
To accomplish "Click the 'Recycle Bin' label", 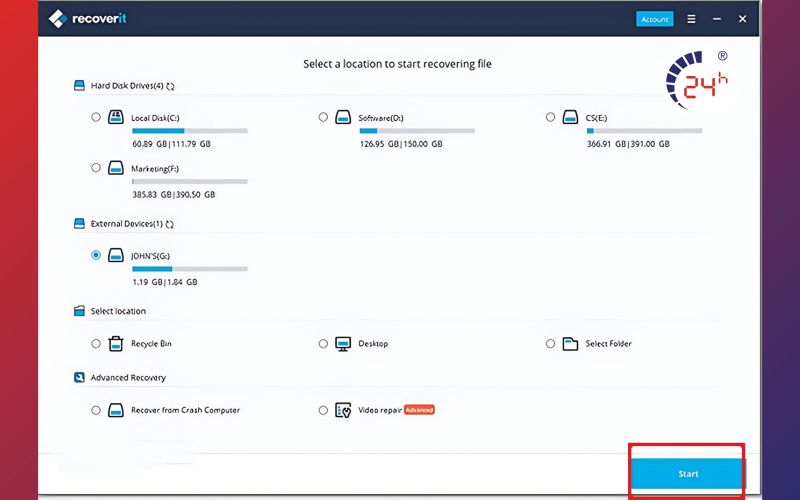I will tap(151, 344).
